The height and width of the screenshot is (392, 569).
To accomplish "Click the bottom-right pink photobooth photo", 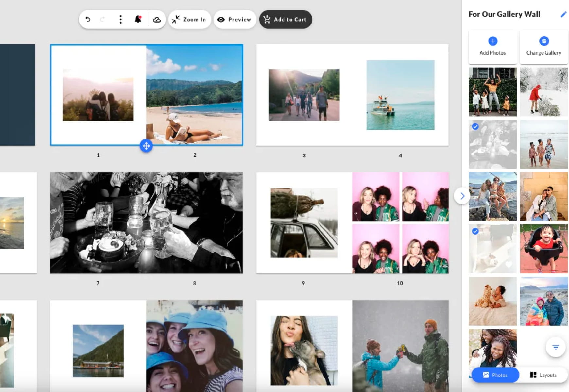I will click(425, 249).
